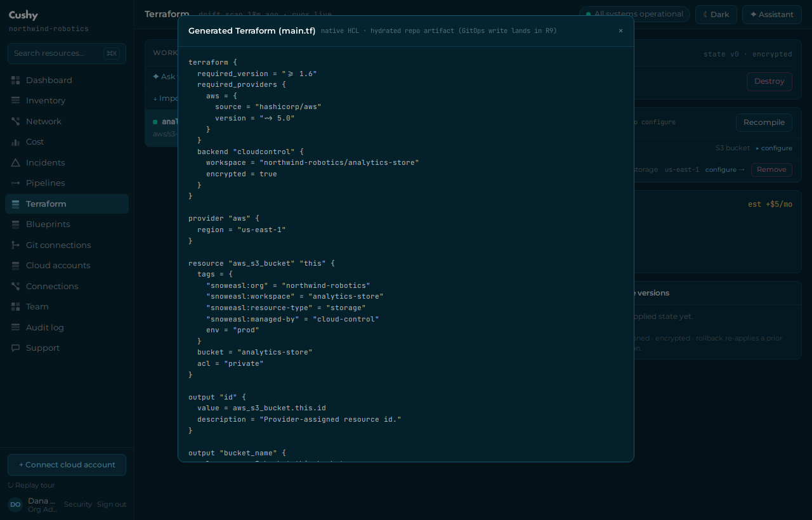The height and width of the screenshot is (520, 812).
Task: Click Replay tour link
Action: coord(31,485)
